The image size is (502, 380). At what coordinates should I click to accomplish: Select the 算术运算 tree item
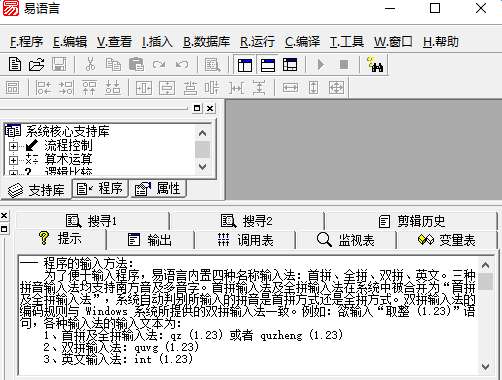68,159
